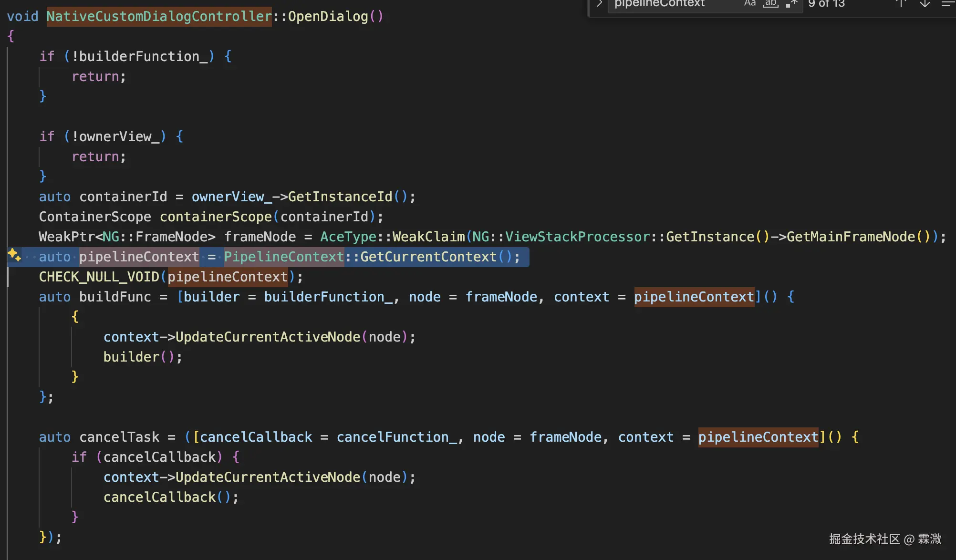
Task: Click the GetMainFrameNode method call
Action: pos(851,237)
